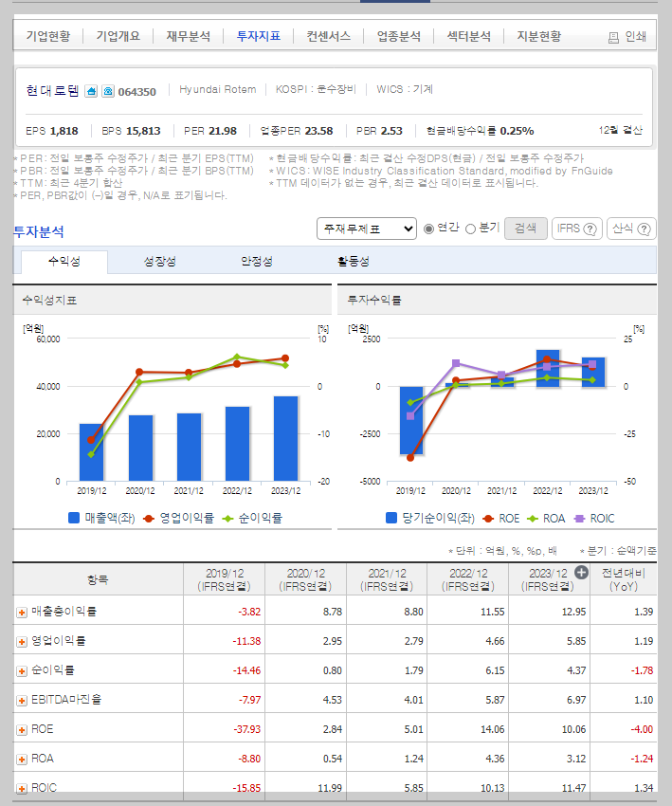Open the 기업현황 menu
The height and width of the screenshot is (806, 672).
[x=47, y=36]
